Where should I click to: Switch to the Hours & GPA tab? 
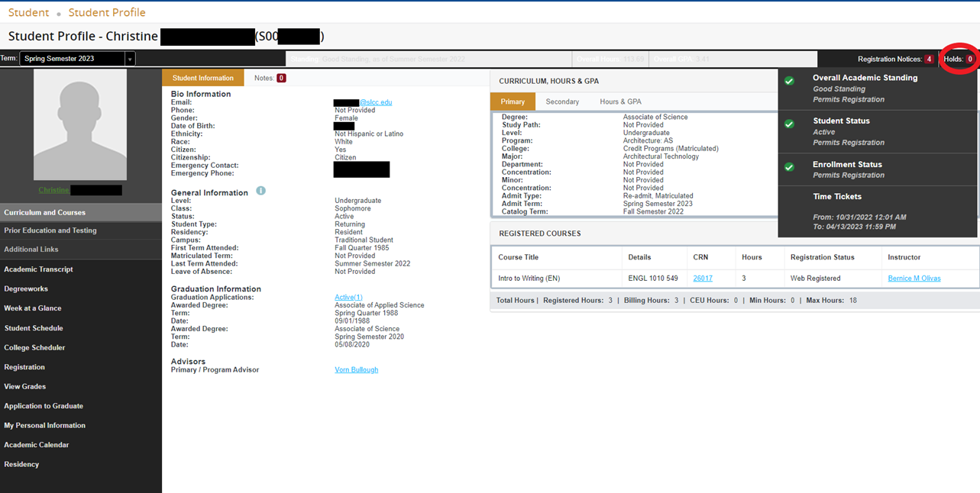pyautogui.click(x=620, y=101)
